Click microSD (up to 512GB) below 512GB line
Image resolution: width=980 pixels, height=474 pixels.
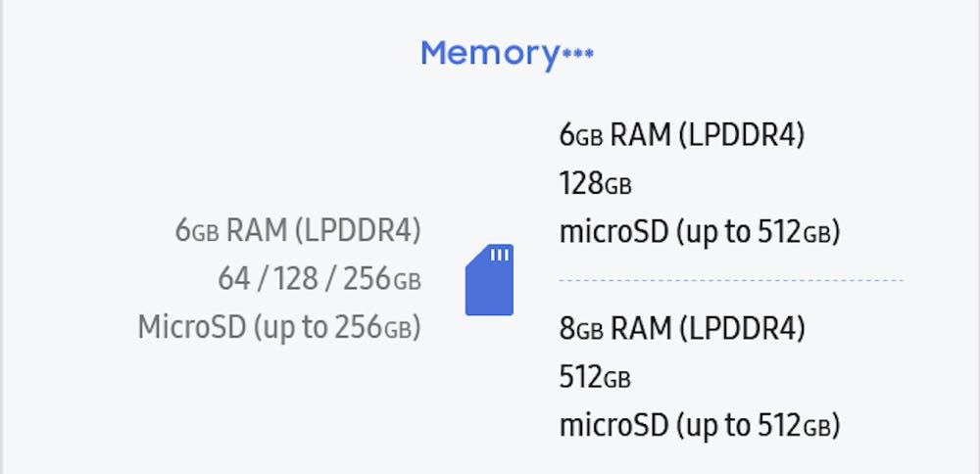pyautogui.click(x=700, y=425)
